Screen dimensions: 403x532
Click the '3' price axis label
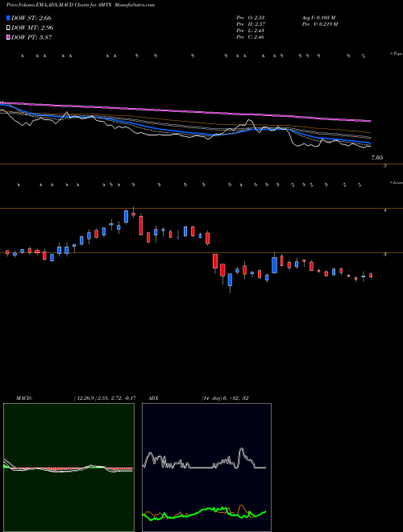384,254
